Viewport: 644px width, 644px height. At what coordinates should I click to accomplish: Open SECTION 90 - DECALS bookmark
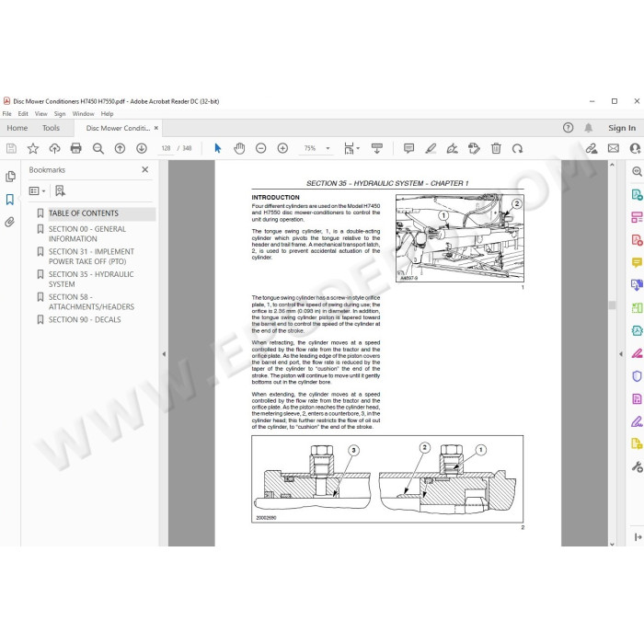tap(85, 319)
